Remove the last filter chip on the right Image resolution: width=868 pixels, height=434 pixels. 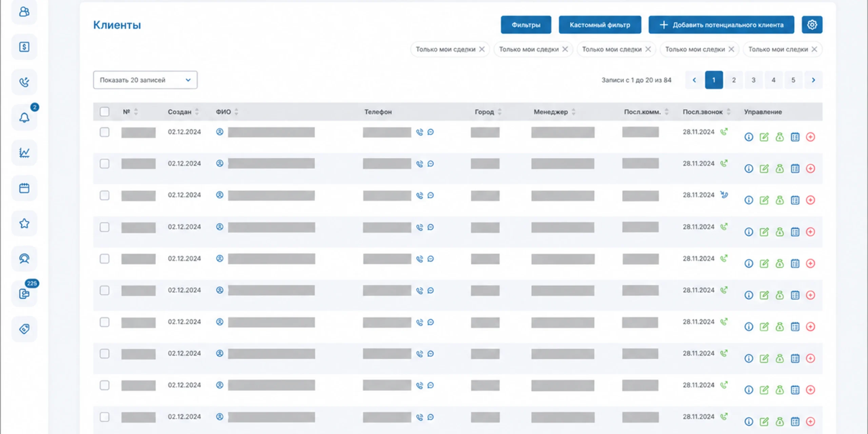click(x=814, y=49)
